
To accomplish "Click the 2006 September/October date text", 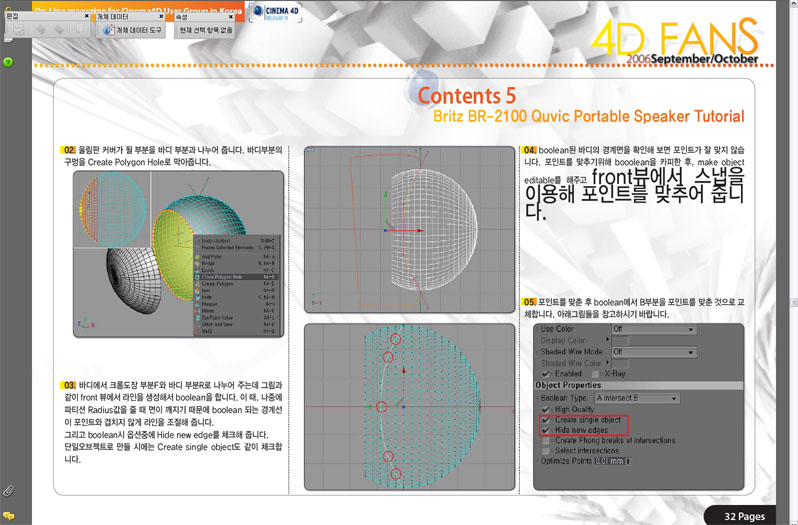I will [692, 59].
